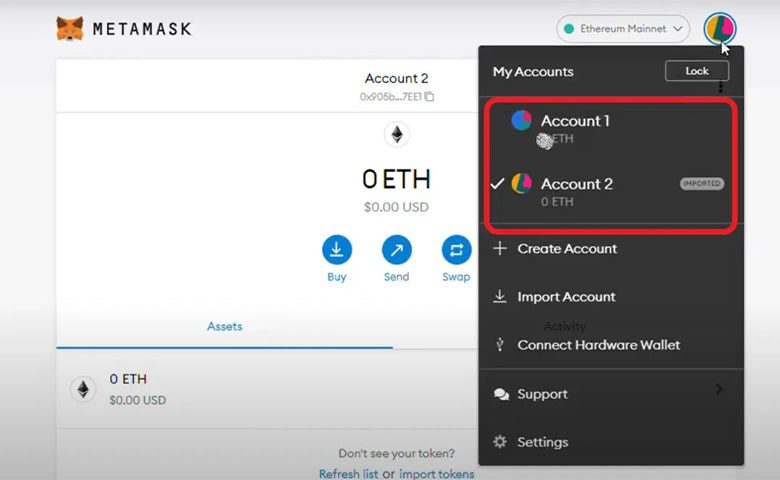Select Account 2 in My Accounts
The height and width of the screenshot is (480, 780).
point(610,192)
